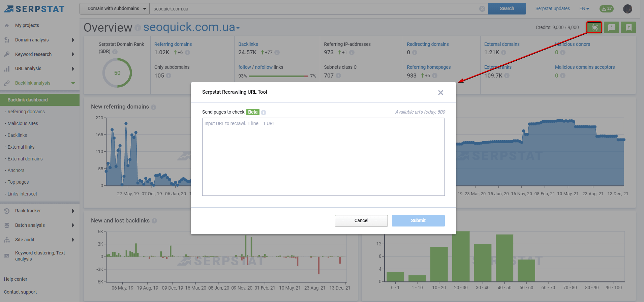Click the Keyword research key icon

[7, 54]
